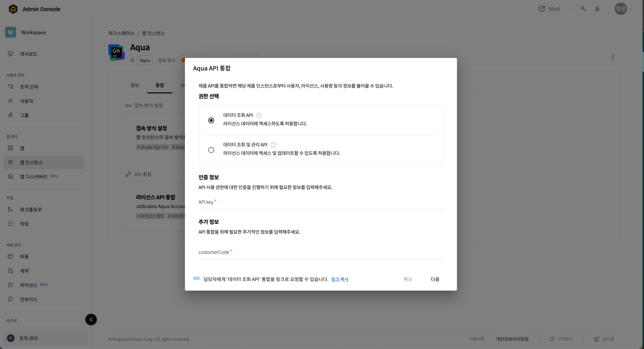Click the Aqua app icon thumbnail
644x349 pixels.
coord(116,52)
